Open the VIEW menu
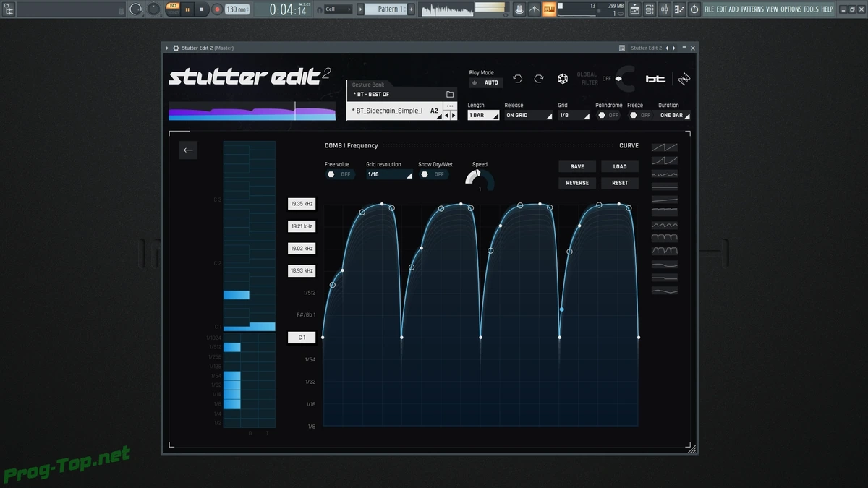The height and width of the screenshot is (488, 868). (772, 9)
